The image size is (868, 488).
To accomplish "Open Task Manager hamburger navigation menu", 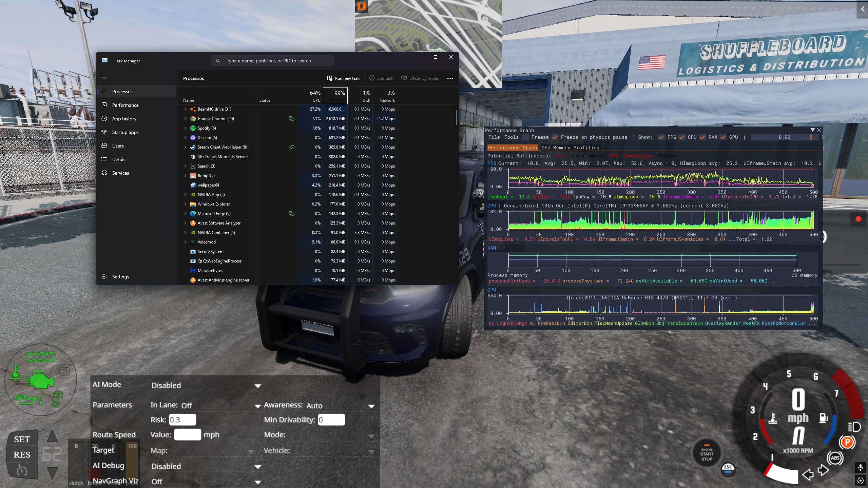I will (104, 78).
